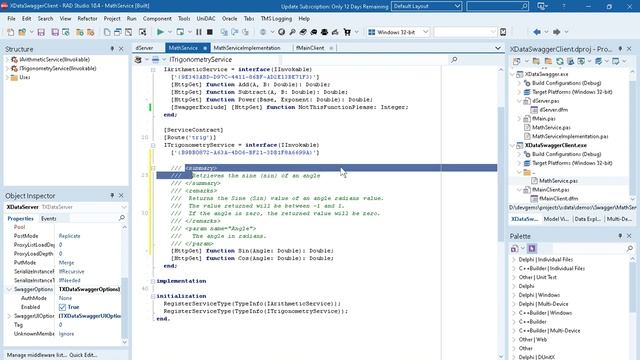Viewport: 640px width, 360px height.
Task: Click the green Run play button
Action: 160,32
